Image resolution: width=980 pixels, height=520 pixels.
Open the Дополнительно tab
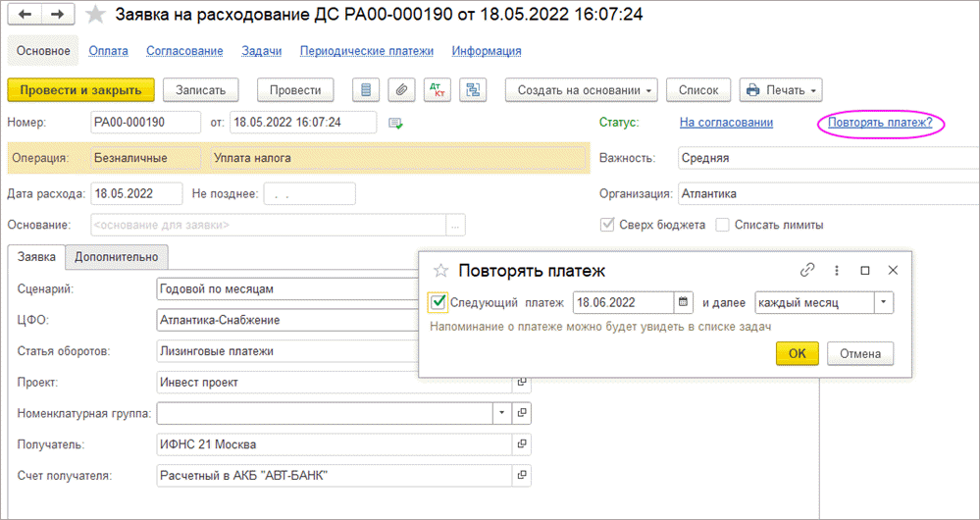point(117,257)
